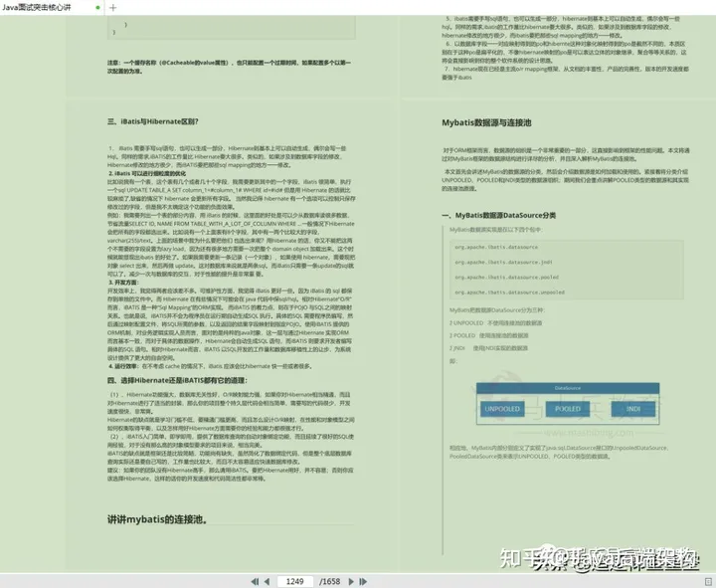Image resolution: width=716 pixels, height=588 pixels.
Task: Click heading 四、选择Hibernate还是iBATIS都有它的道理
Action: click(x=177, y=380)
